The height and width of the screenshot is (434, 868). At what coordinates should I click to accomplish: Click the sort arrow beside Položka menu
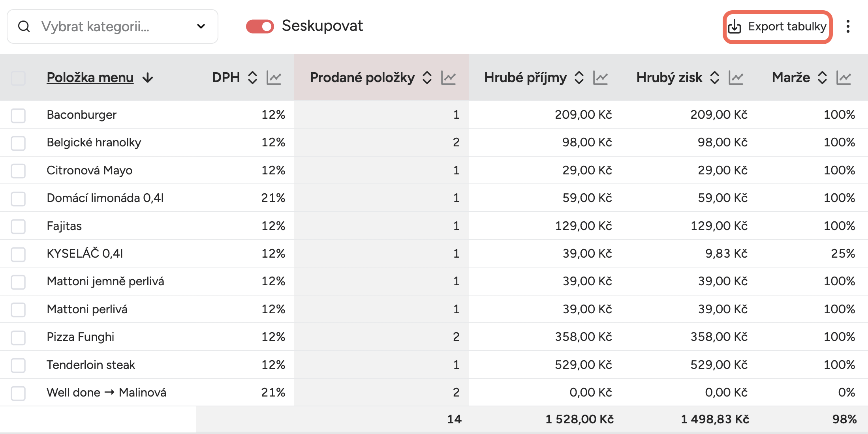coord(148,78)
